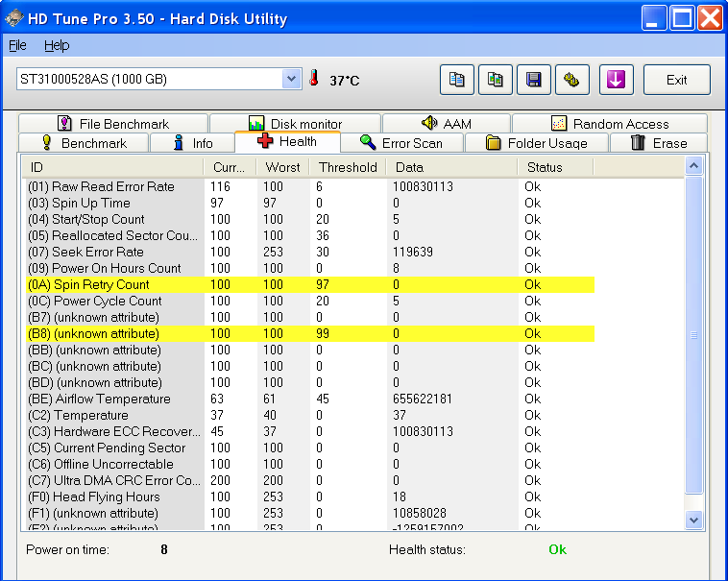
Task: Open the Disk monitor tab
Action: click(x=296, y=124)
